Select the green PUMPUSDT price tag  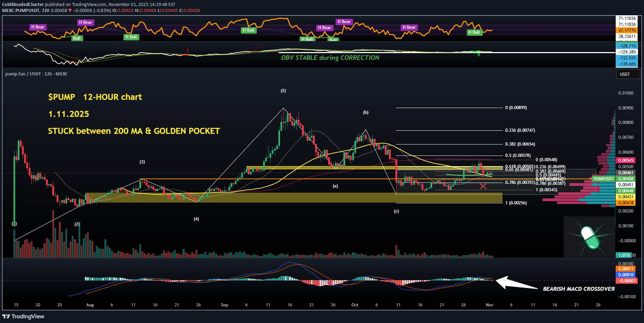603,179
